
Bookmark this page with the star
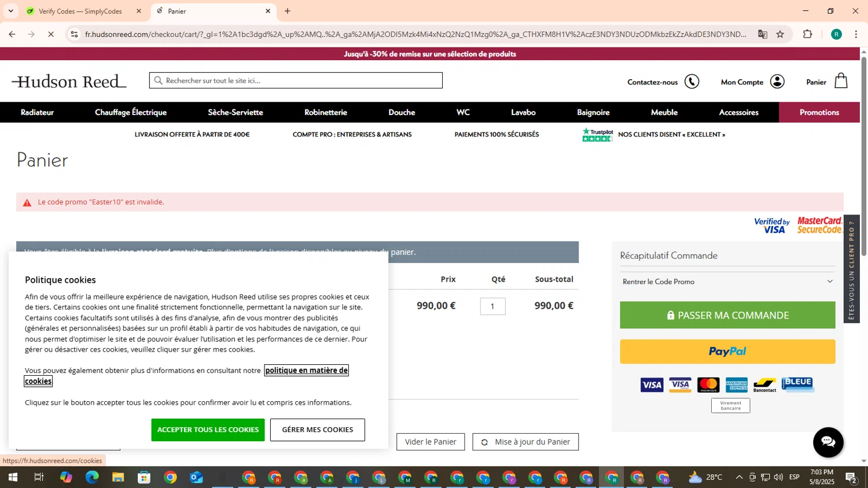[780, 34]
